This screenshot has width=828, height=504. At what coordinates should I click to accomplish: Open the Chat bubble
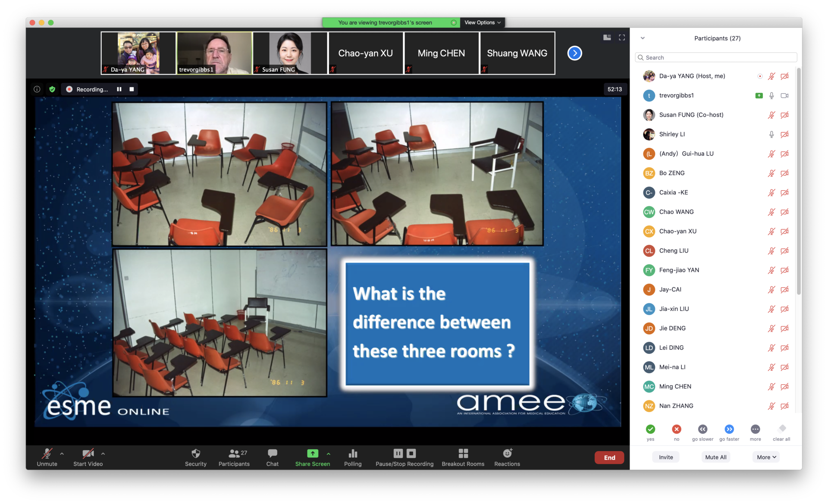(x=272, y=454)
